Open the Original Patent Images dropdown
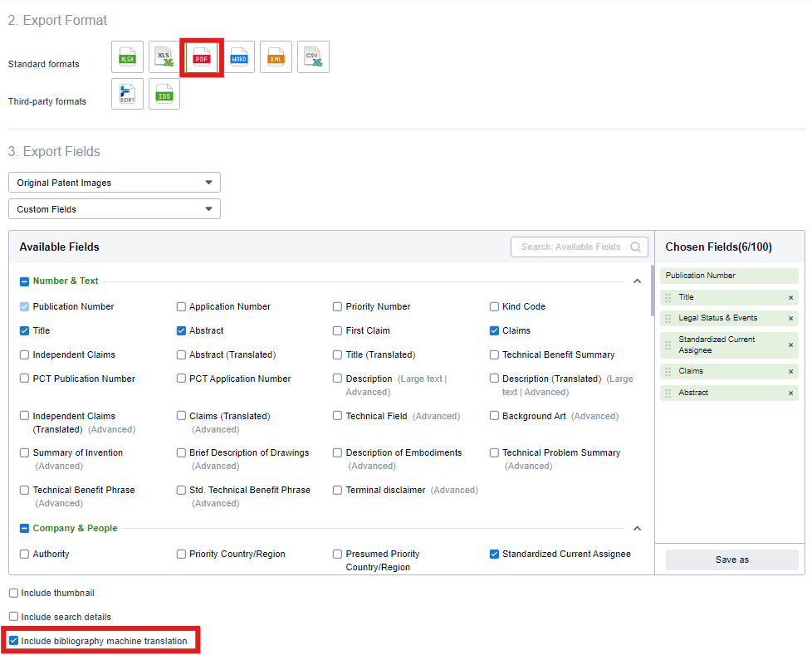This screenshot has width=812, height=655. click(114, 182)
